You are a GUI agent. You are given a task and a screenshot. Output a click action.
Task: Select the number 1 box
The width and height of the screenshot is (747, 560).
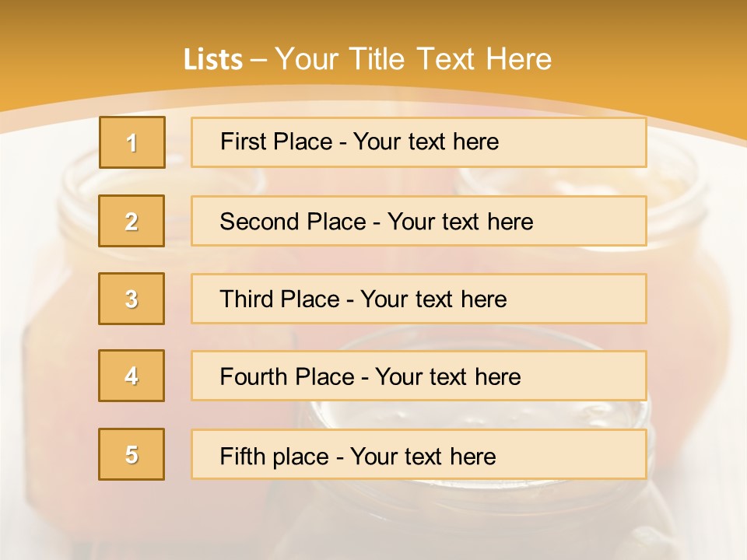click(x=132, y=142)
